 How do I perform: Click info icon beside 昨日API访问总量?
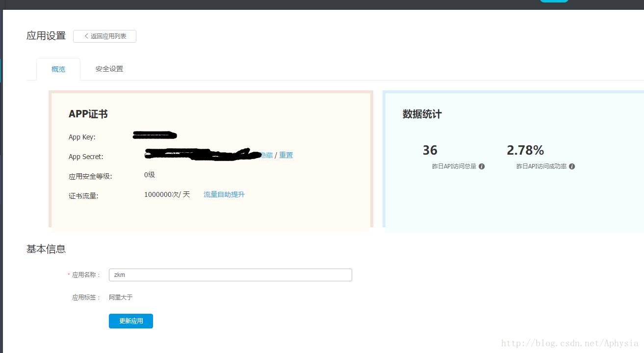tap(482, 166)
